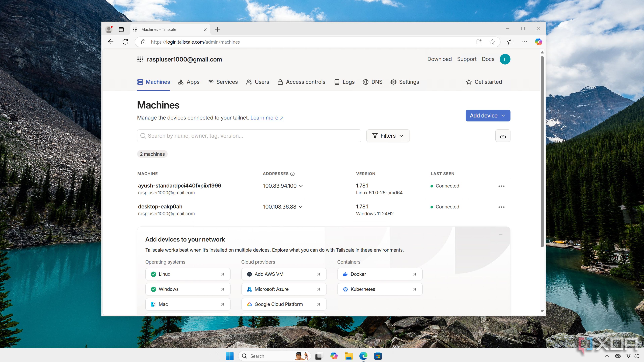Open File Explorer from the taskbar
644x362 pixels.
(x=348, y=356)
